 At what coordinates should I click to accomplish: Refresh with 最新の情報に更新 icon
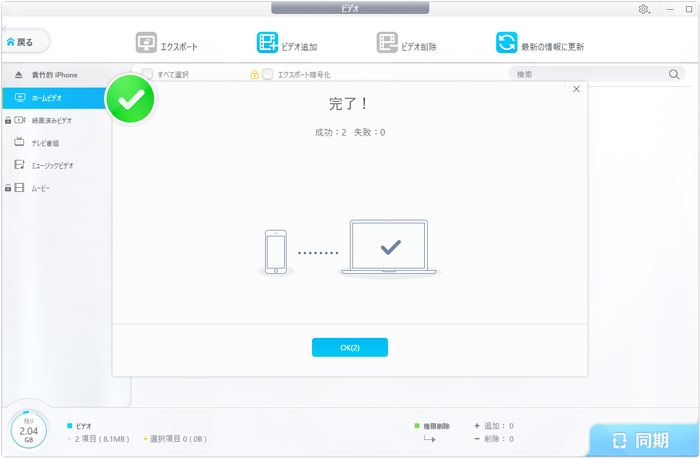[x=507, y=43]
